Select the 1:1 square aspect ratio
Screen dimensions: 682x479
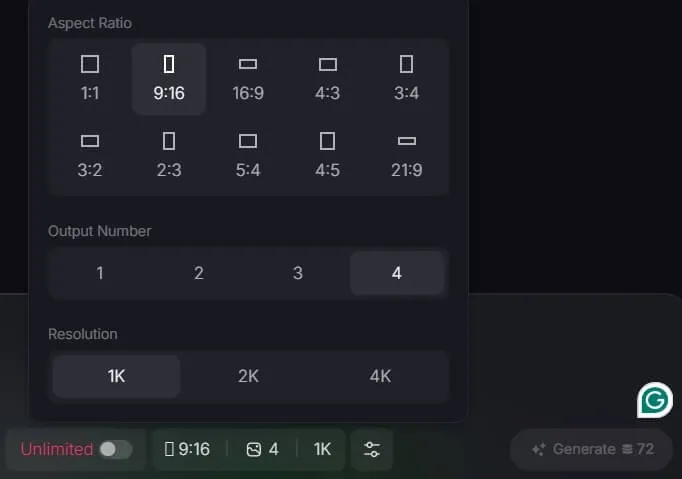[90, 79]
